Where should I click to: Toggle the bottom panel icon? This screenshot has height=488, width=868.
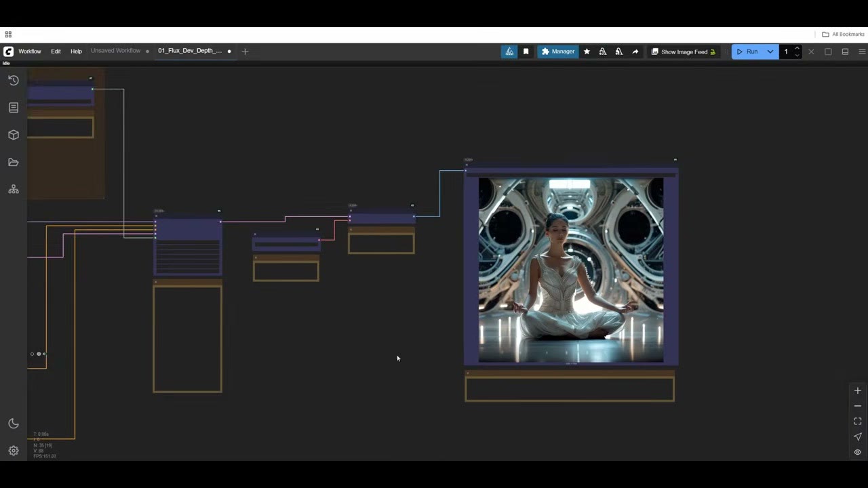coord(845,52)
